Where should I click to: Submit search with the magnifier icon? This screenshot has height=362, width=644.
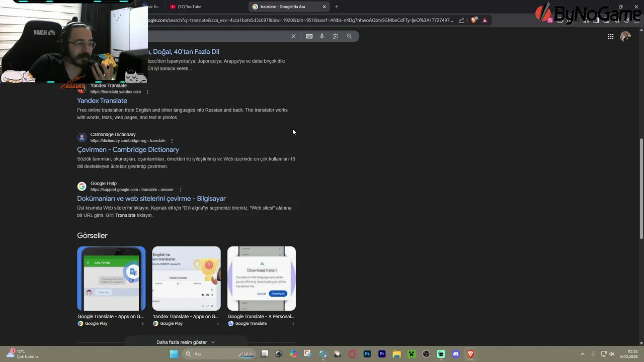(349, 36)
